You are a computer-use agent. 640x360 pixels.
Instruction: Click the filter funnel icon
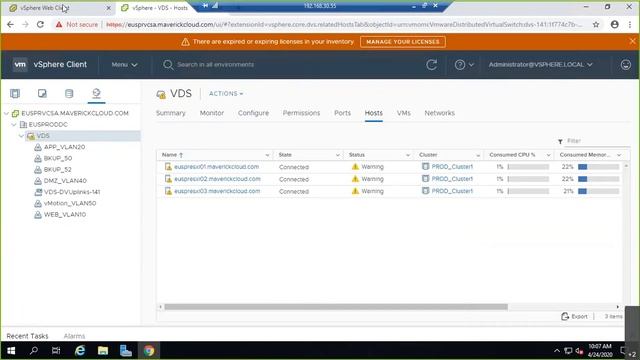(560, 141)
